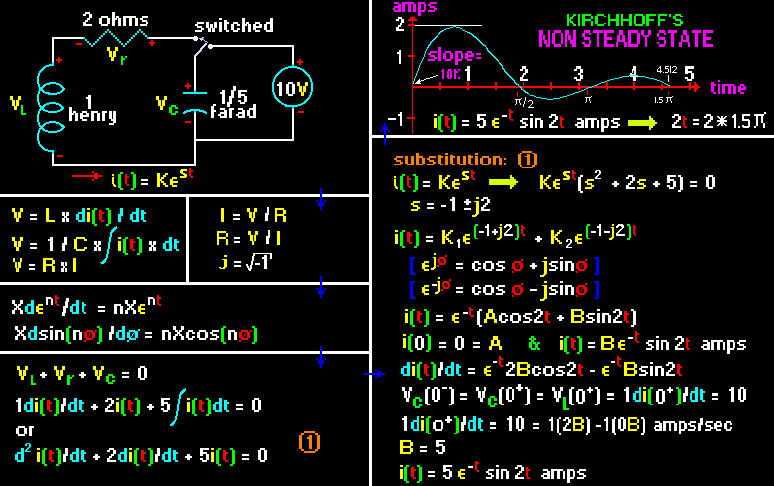Click the 'π/2' label below the time axis
The image size is (774, 486).
coord(524,102)
